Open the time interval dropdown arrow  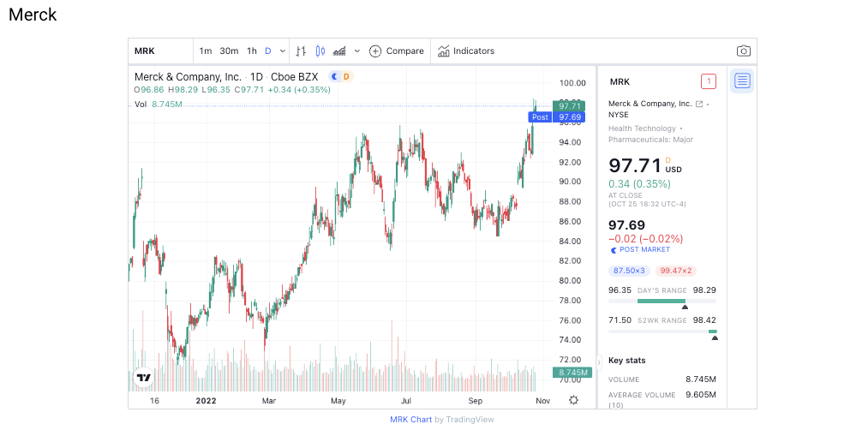pyautogui.click(x=282, y=51)
